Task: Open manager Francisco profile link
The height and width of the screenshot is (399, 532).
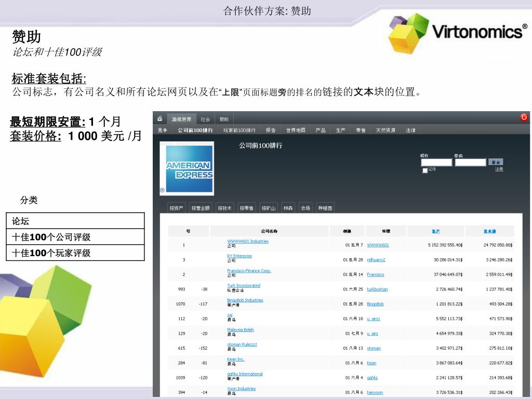Action: click(375, 275)
